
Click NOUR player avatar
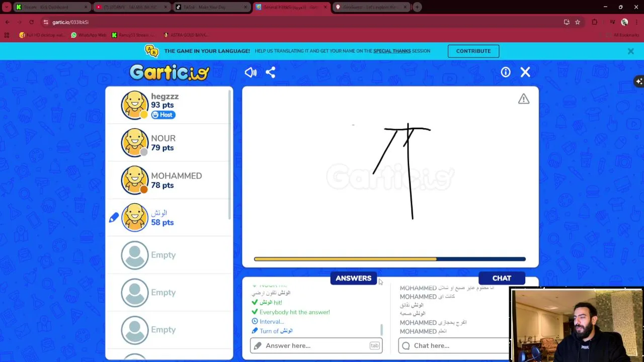click(135, 143)
